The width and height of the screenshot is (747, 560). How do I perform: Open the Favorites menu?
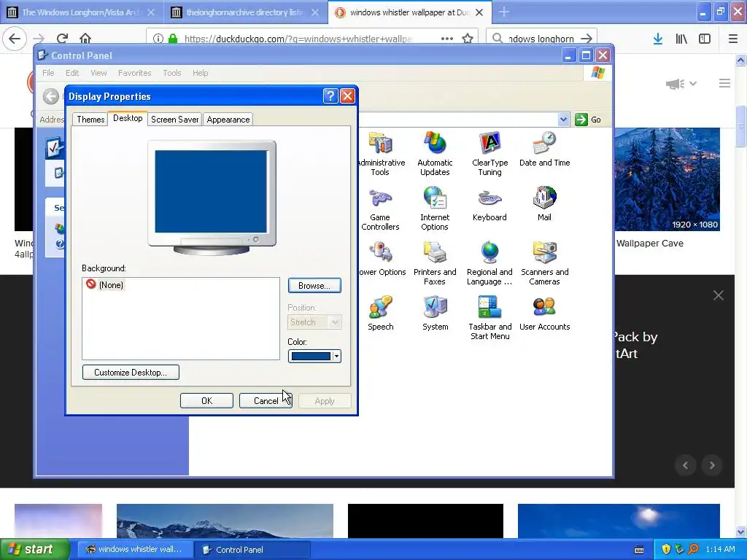[134, 73]
